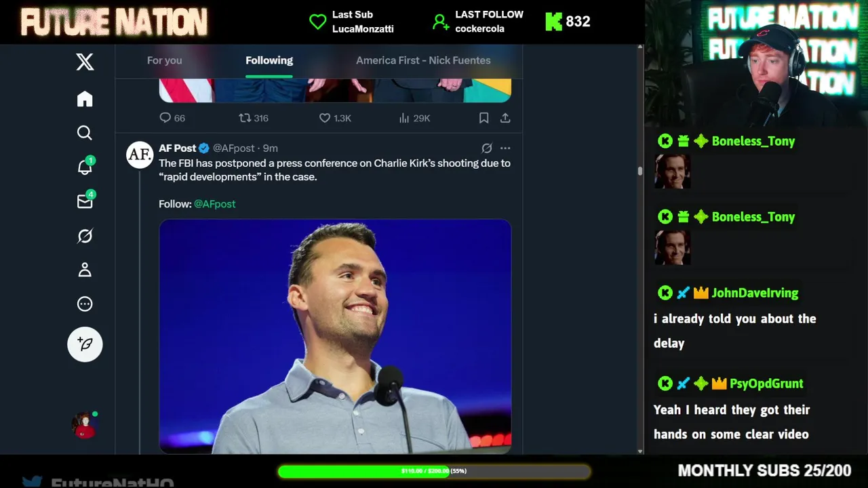Open More circle ellipsis icon

tap(85, 304)
